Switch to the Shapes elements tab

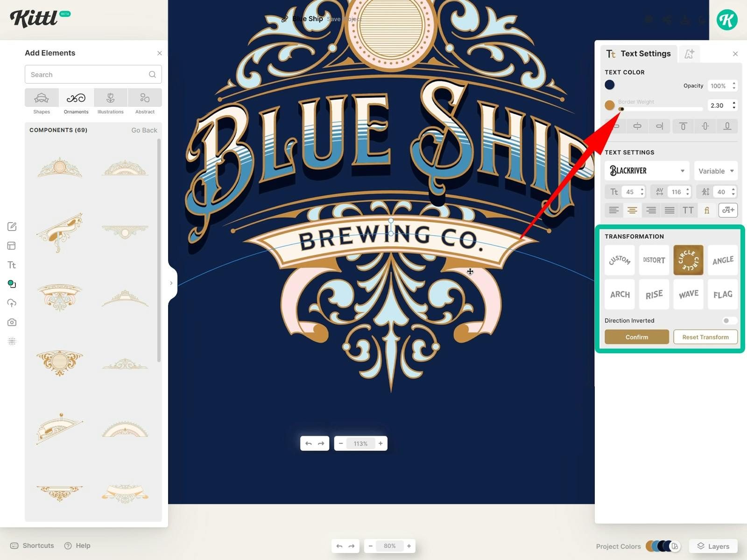tap(42, 102)
